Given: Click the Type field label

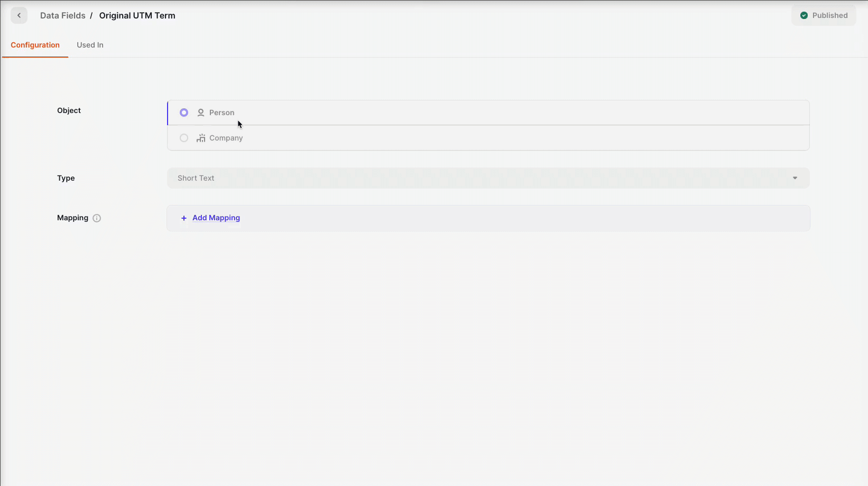Looking at the screenshot, I should coord(66,178).
